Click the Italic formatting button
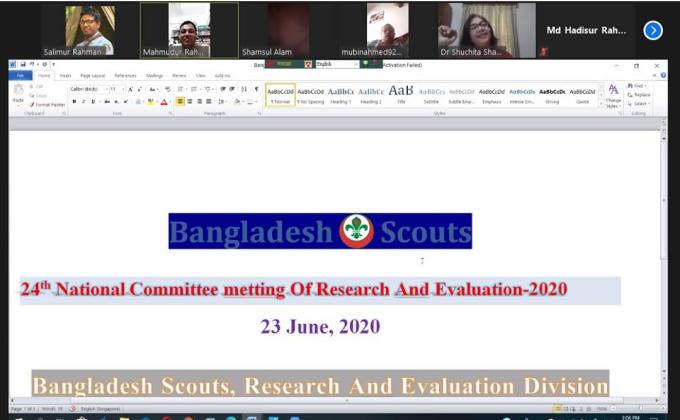This screenshot has width=680, height=420. (83, 101)
